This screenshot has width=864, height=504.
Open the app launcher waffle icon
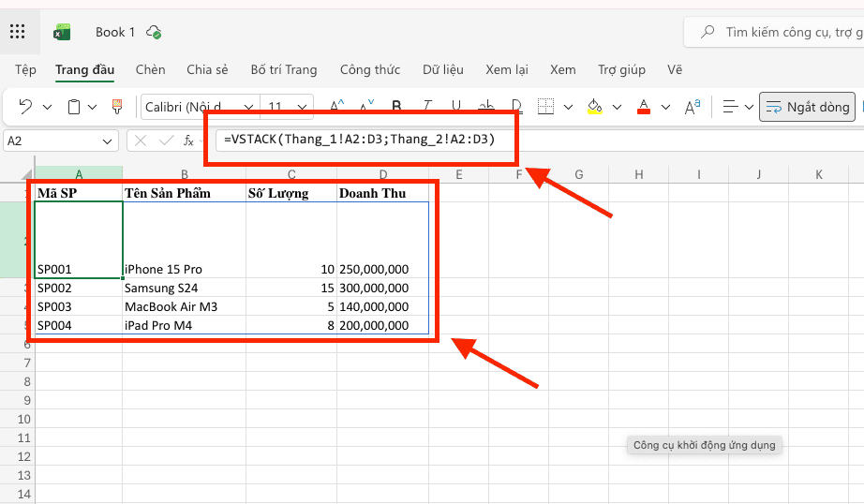(18, 32)
